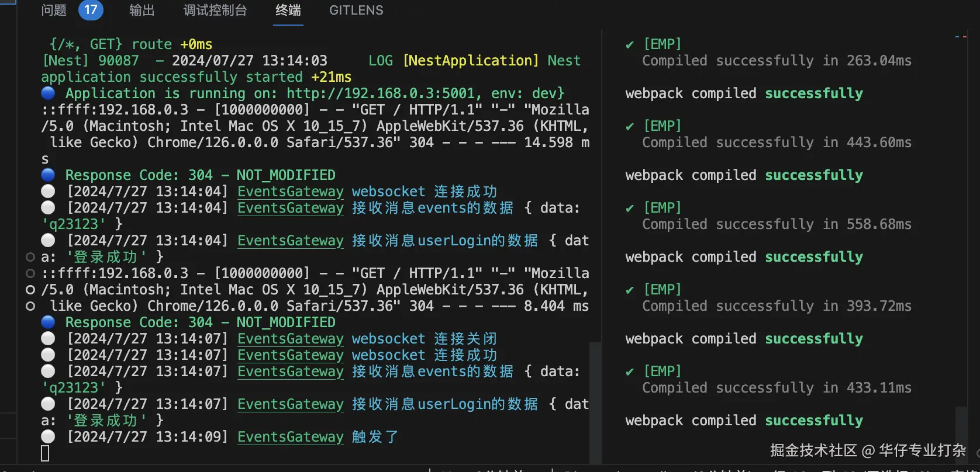980x472 pixels.
Task: Open the 调试控制台 debug console tab
Action: [x=215, y=10]
